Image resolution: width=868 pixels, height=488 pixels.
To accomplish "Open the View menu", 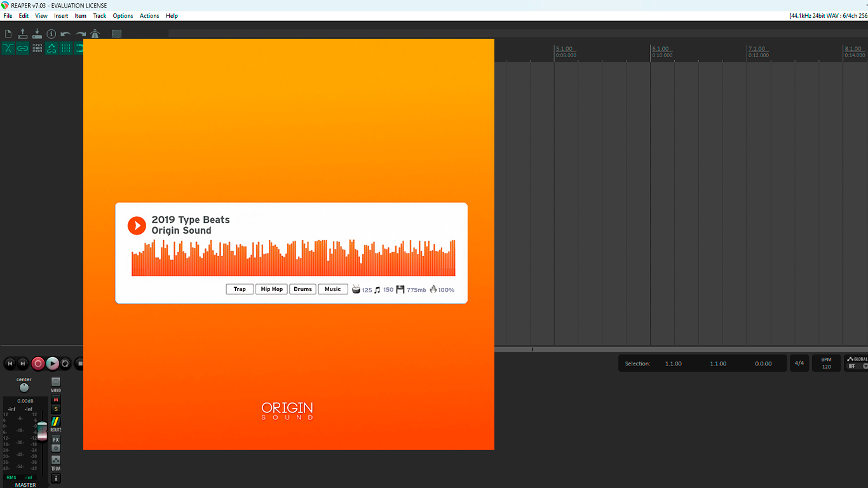I will coord(41,16).
